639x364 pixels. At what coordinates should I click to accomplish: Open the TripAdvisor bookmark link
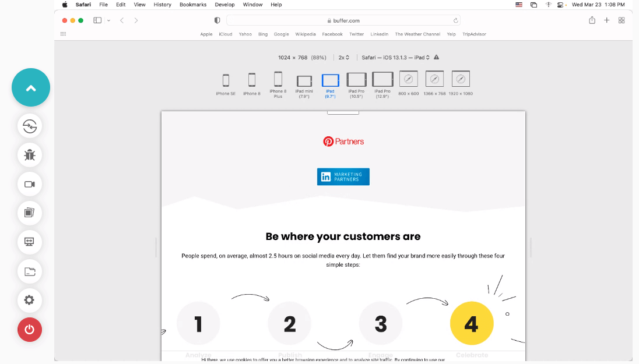(x=474, y=34)
